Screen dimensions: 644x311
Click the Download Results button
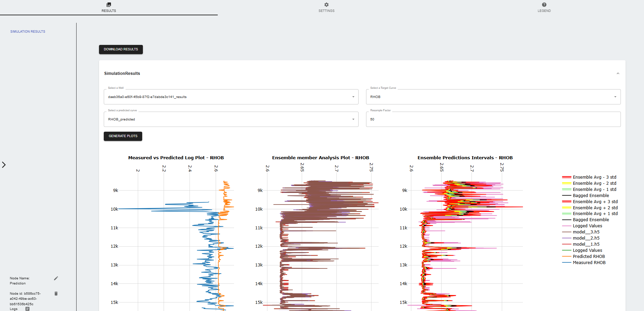[121, 49]
